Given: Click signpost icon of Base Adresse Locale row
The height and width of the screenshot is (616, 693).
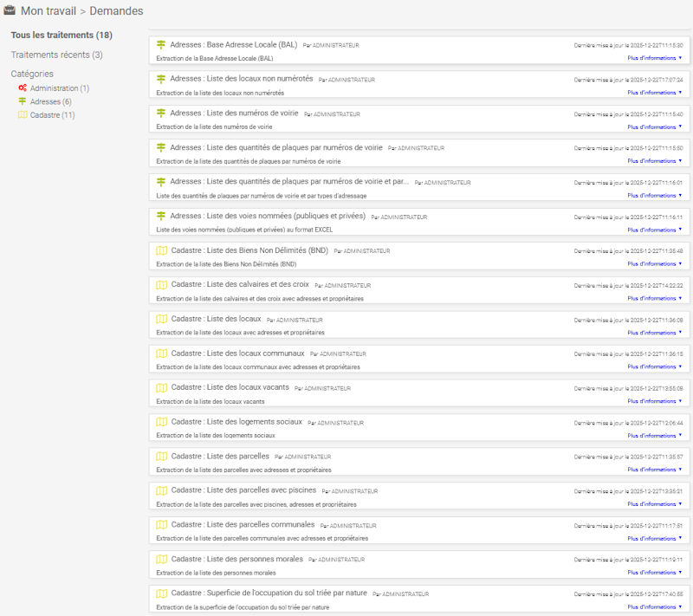Looking at the screenshot, I should pos(161,44).
